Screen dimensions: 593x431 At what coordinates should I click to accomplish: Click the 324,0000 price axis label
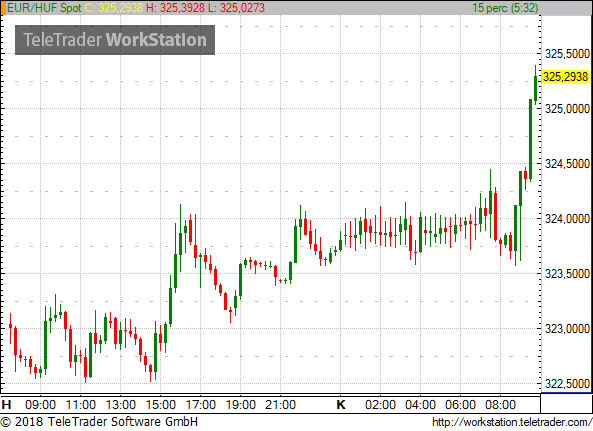[x=567, y=219]
